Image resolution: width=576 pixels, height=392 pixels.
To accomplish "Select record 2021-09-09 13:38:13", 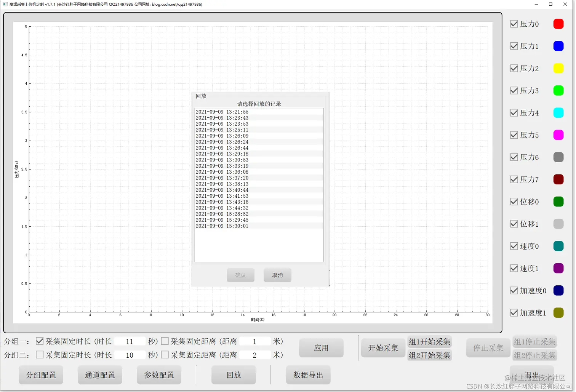I will click(259, 184).
